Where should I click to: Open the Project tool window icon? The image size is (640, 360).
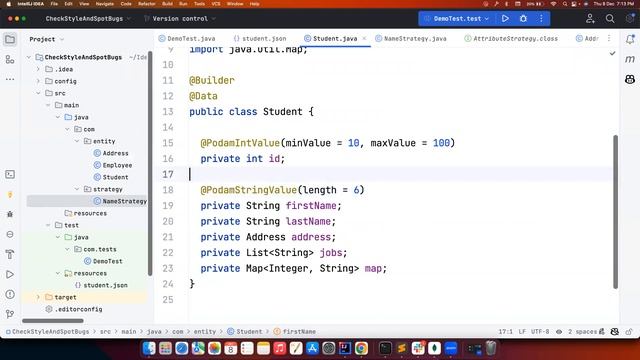tap(10, 40)
